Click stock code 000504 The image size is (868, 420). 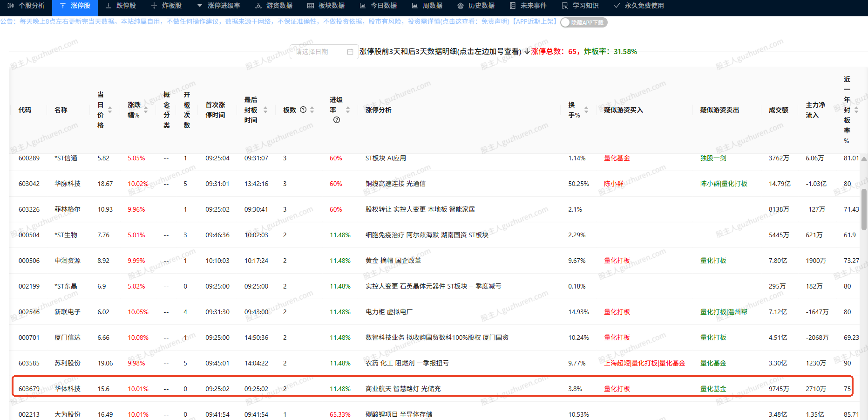pos(29,235)
